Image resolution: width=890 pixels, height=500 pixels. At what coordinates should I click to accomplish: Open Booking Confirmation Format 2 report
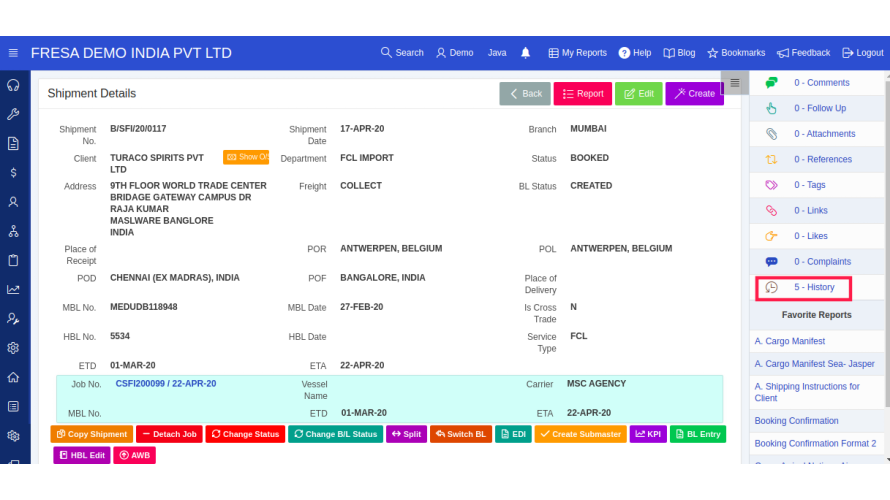[x=815, y=443]
